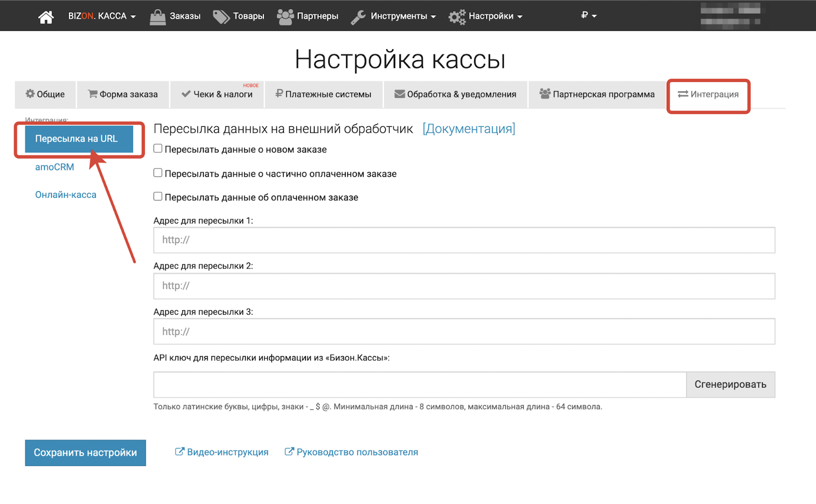Switch to Платежные системы tab
Screen dimensions: 816x504
(x=323, y=94)
